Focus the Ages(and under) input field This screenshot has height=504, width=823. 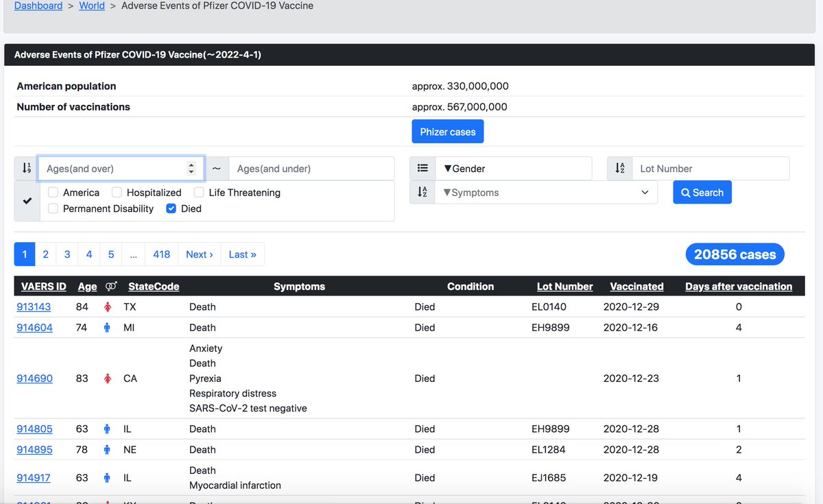tap(311, 168)
